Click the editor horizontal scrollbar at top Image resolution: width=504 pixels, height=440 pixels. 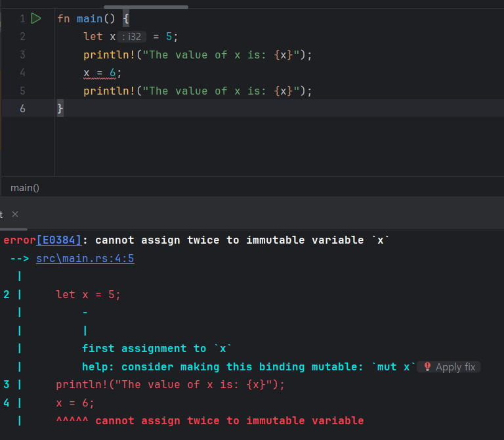point(146,7)
